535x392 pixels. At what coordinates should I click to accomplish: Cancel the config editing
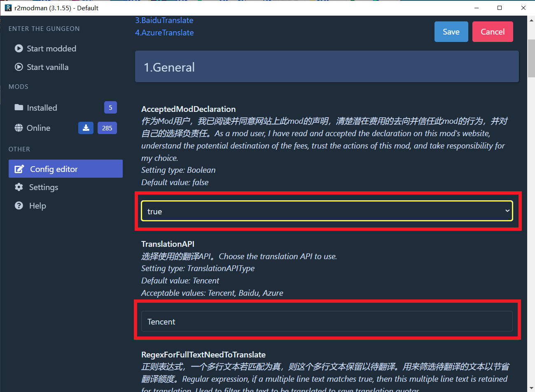pyautogui.click(x=493, y=32)
